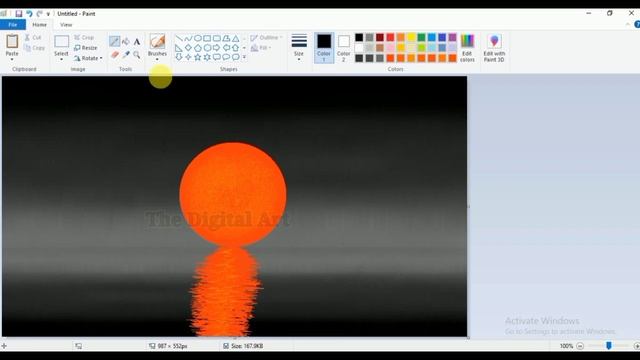Click the Redo arrow in quick access toolbar
640x360 pixels.
point(40,13)
